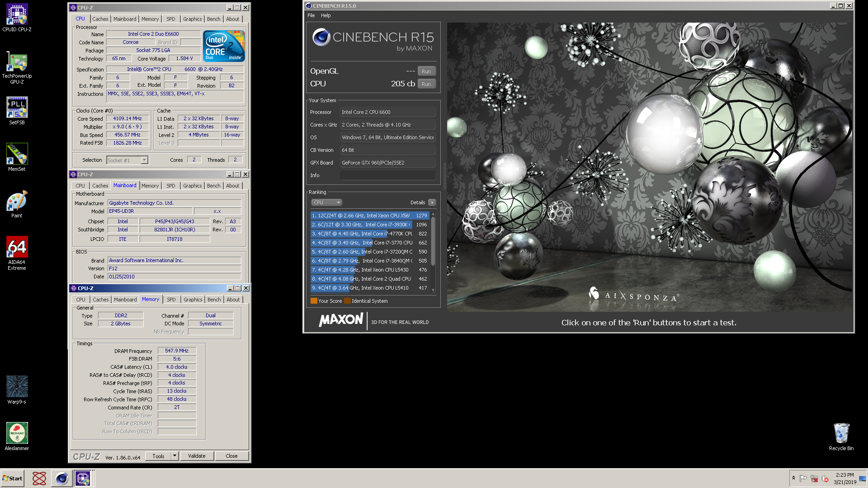The image size is (868, 488).
Task: Select ranking entry 6C/12T Core i7-3930K
Action: (x=369, y=225)
